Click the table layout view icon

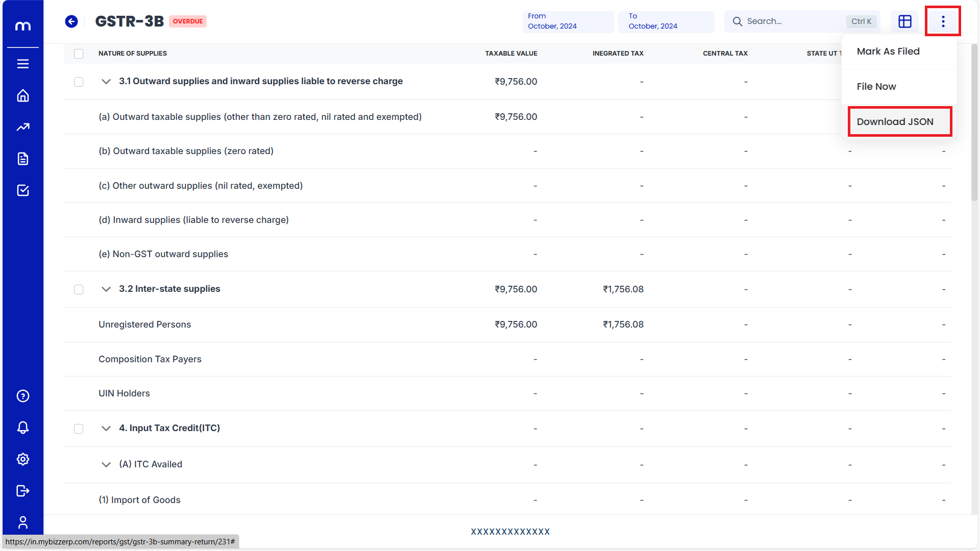point(904,21)
